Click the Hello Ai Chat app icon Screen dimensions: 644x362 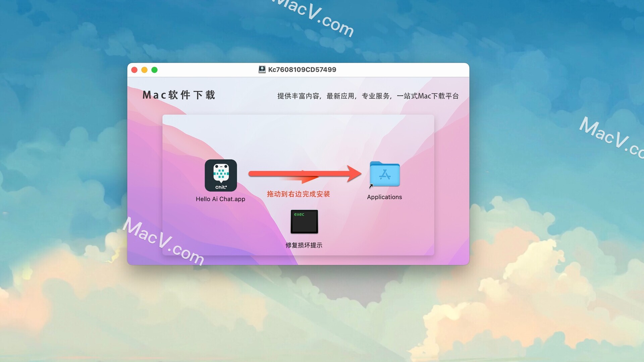point(220,175)
